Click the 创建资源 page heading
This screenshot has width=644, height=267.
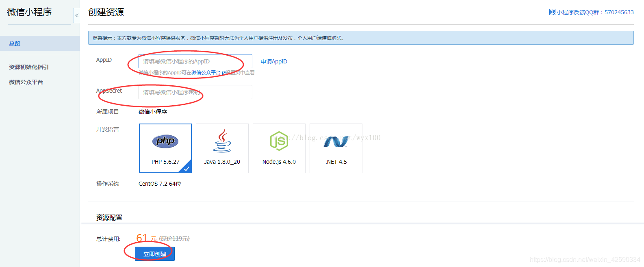[106, 12]
